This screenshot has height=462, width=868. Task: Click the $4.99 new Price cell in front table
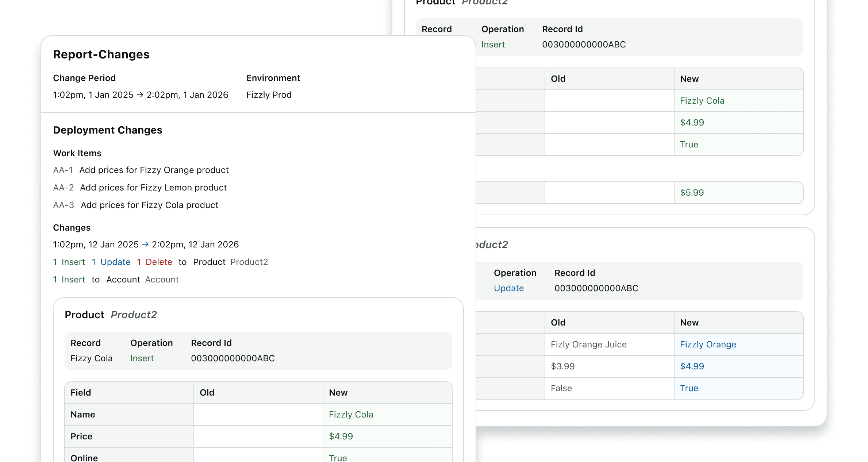pyautogui.click(x=341, y=436)
